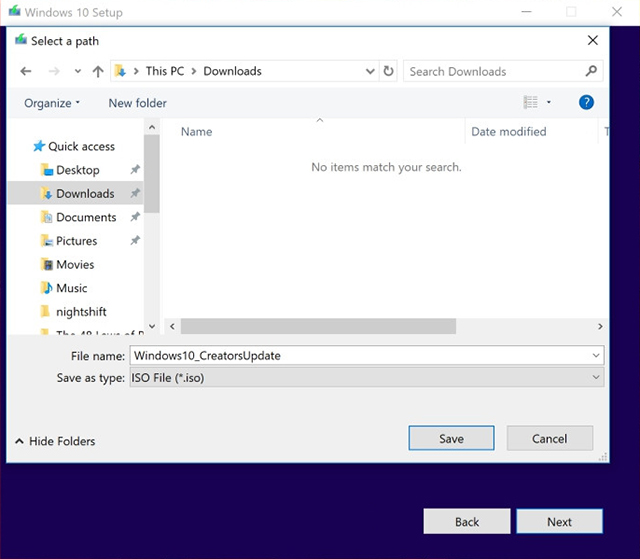Open the help question mark icon
Viewport: 640px width, 559px height.
pyautogui.click(x=586, y=102)
